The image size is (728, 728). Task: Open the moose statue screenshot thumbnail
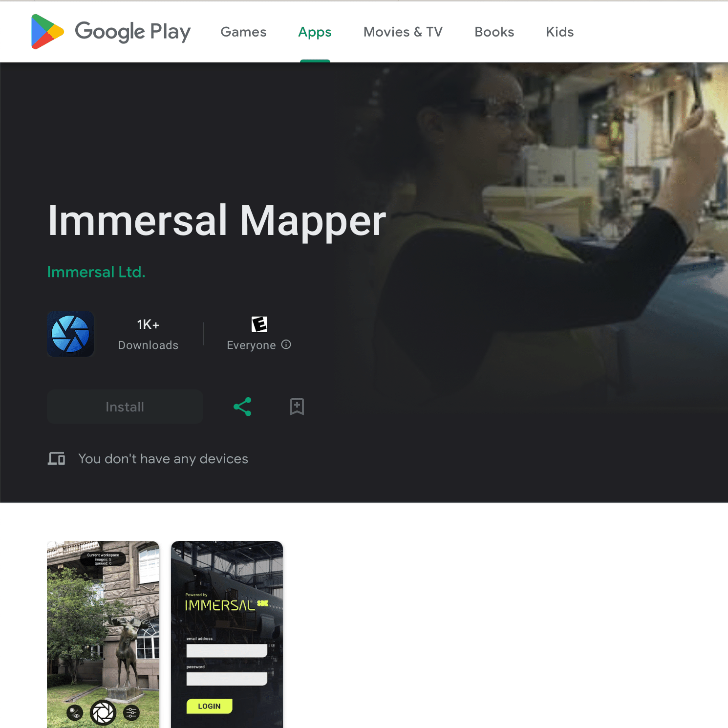tap(103, 634)
